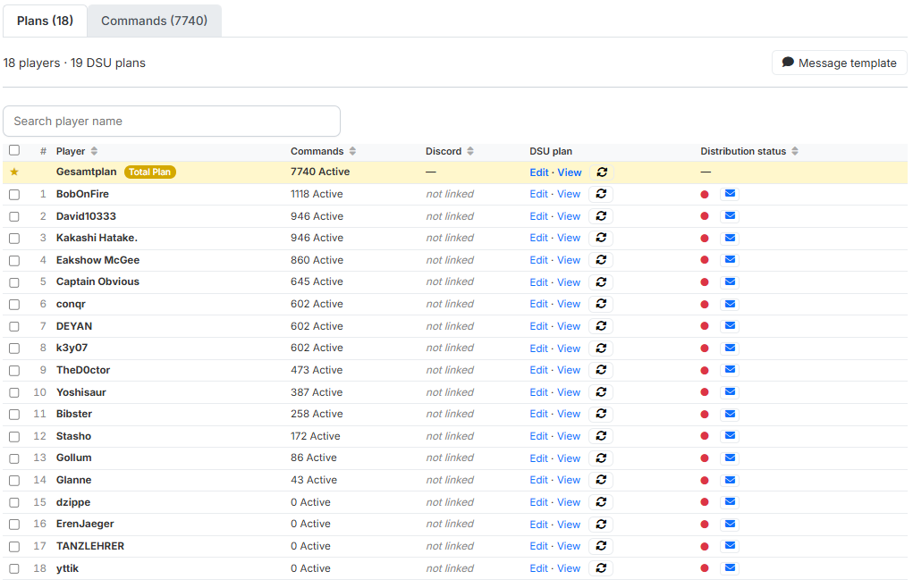
Task: Click mail icon for Glanne
Action: pos(730,480)
